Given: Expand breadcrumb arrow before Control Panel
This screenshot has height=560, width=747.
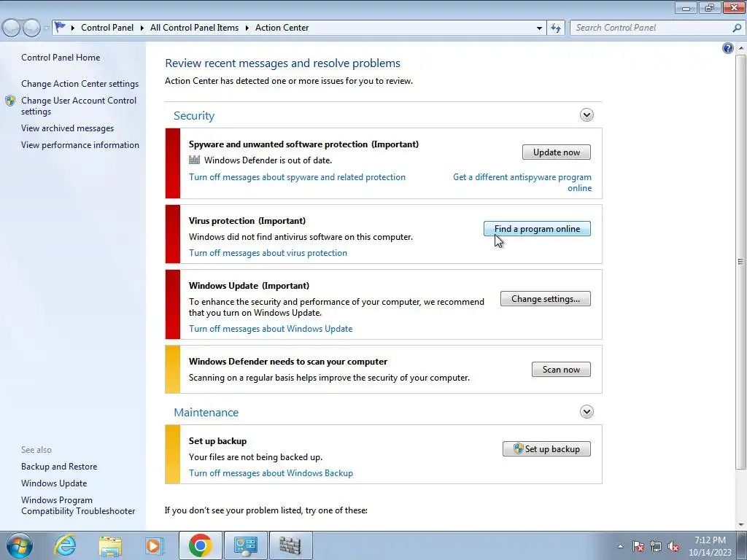Looking at the screenshot, I should point(72,28).
